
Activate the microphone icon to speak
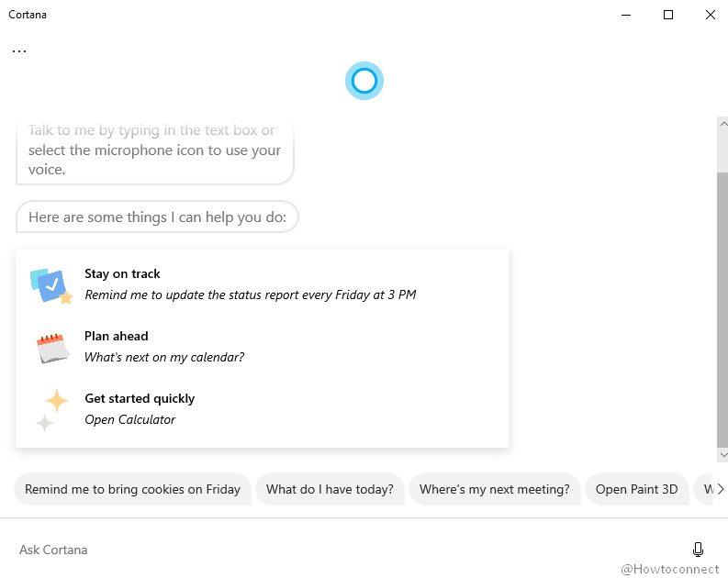pos(698,550)
